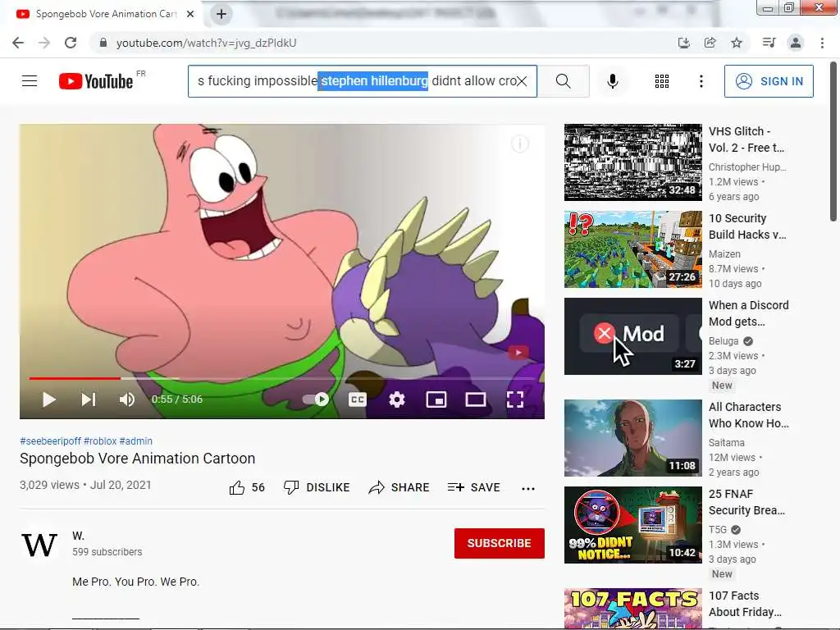Click SHARE under the video
Image resolution: width=840 pixels, height=630 pixels.
click(x=399, y=487)
